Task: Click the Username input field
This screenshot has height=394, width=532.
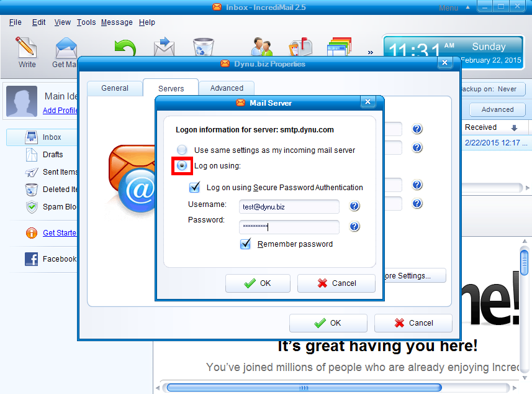Action: 289,207
